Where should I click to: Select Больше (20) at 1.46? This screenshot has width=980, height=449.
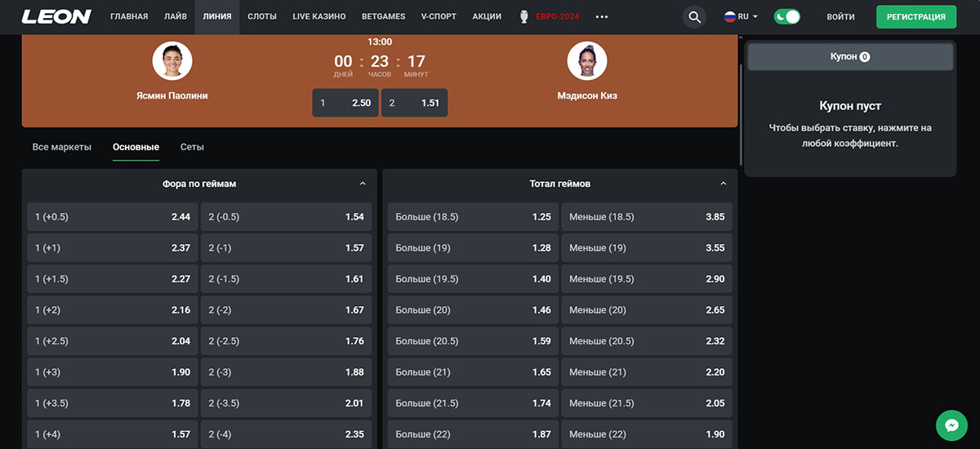474,310
